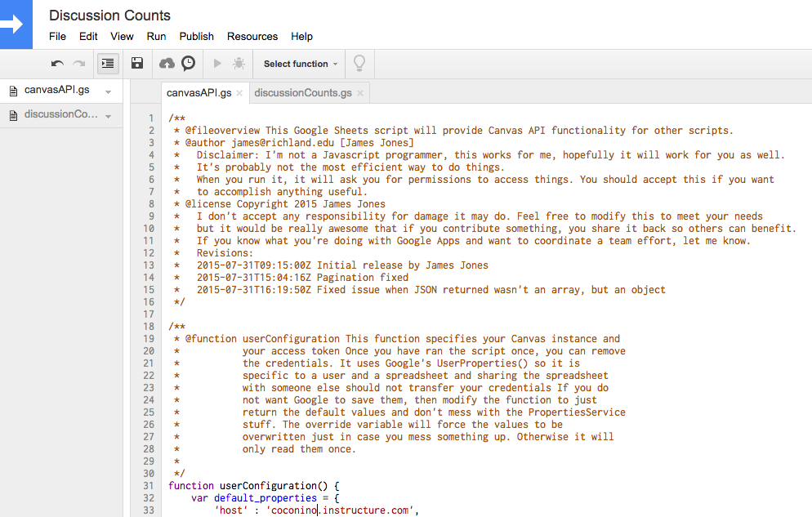Select discussionCo... file in the sidebar
Image resolution: width=812 pixels, height=517 pixels.
coord(60,114)
